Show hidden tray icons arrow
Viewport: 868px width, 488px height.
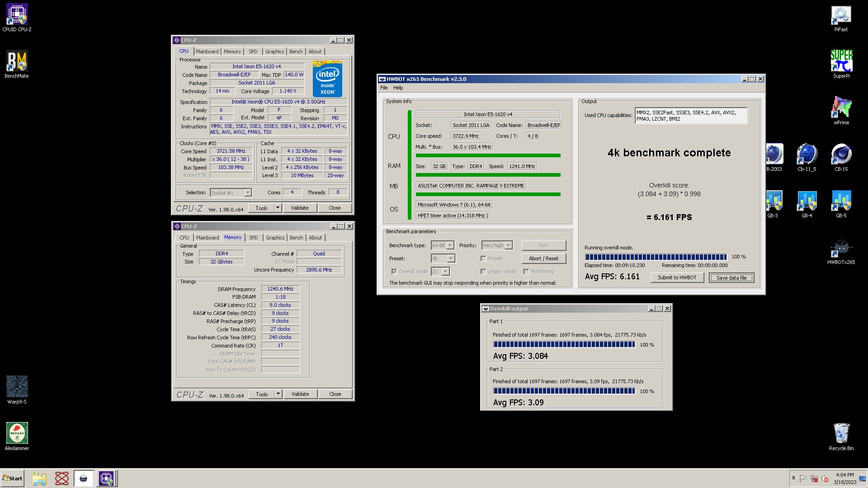tap(793, 478)
